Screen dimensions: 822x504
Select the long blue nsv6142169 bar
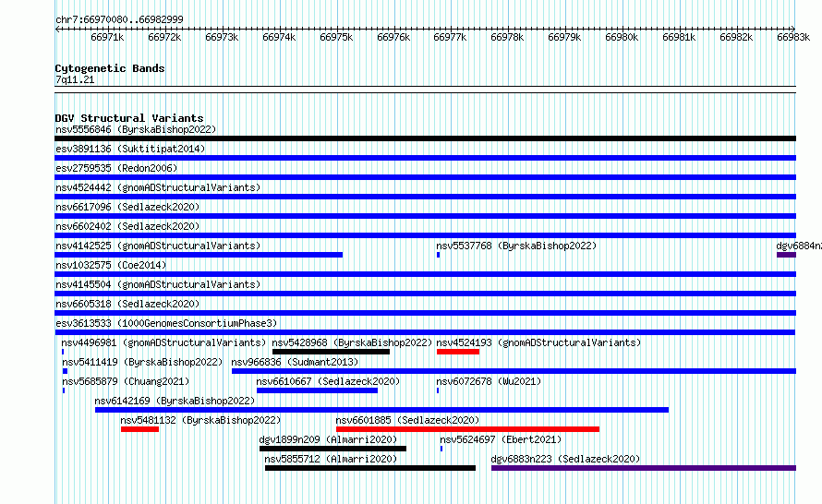tap(381, 410)
